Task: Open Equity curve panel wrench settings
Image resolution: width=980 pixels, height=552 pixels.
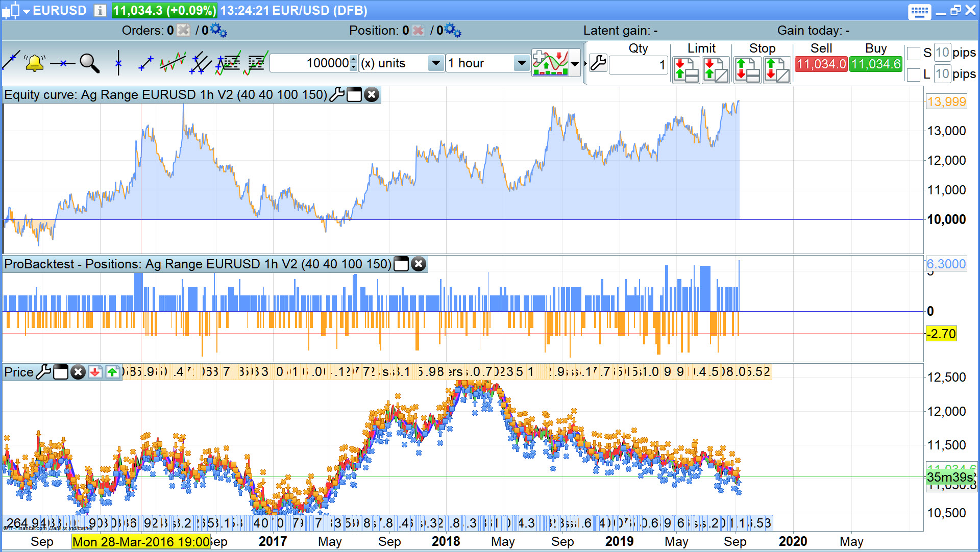Action: pyautogui.click(x=336, y=94)
